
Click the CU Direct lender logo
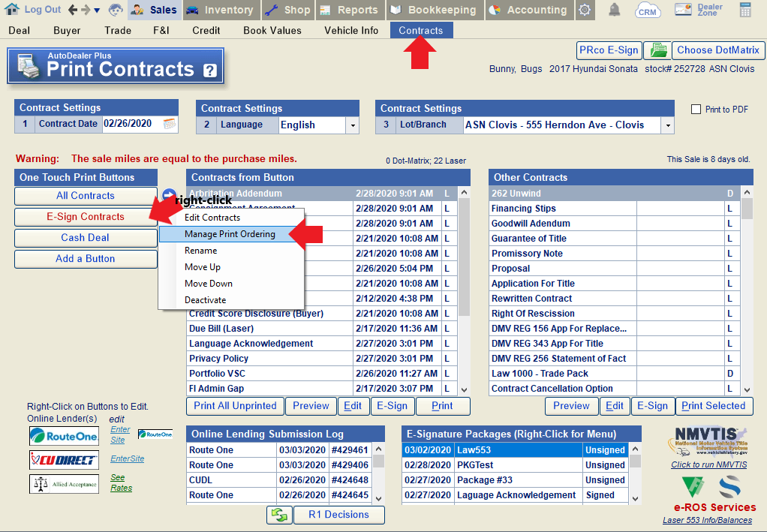(x=64, y=460)
